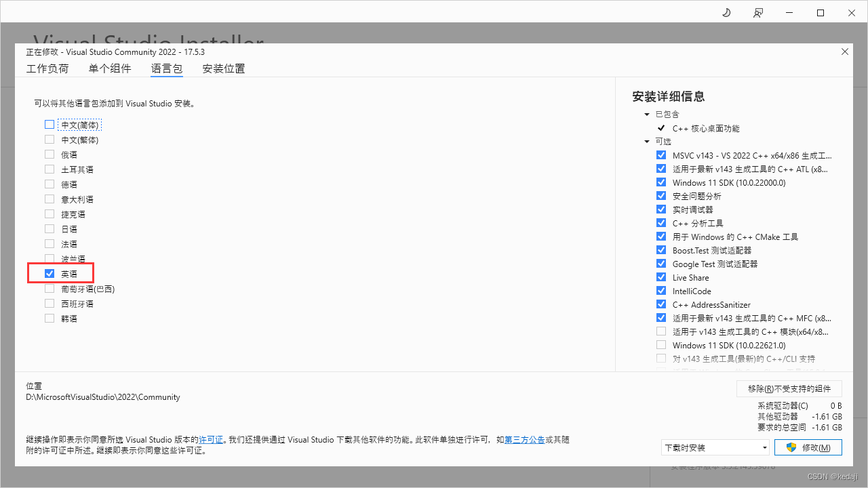Switch to the 工作负荷 tab
The width and height of the screenshot is (868, 488).
click(47, 68)
